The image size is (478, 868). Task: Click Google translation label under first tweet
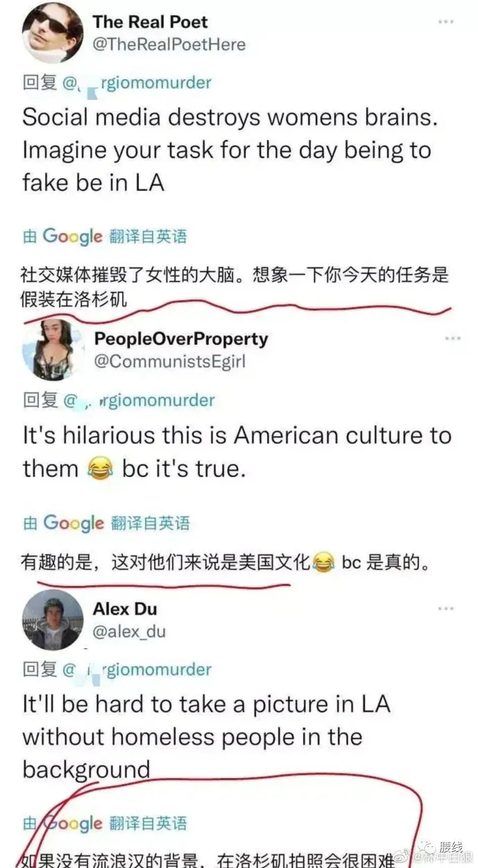pyautogui.click(x=105, y=236)
